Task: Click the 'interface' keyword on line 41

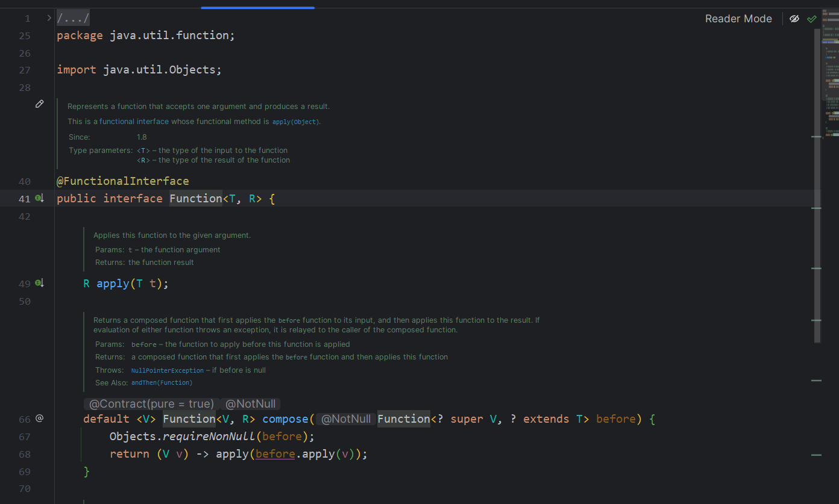Action: (x=133, y=199)
